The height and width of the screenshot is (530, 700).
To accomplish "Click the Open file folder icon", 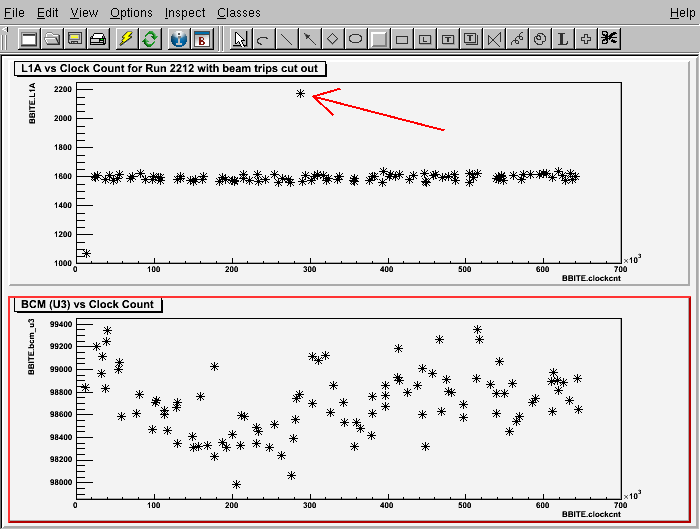I will [x=52, y=39].
